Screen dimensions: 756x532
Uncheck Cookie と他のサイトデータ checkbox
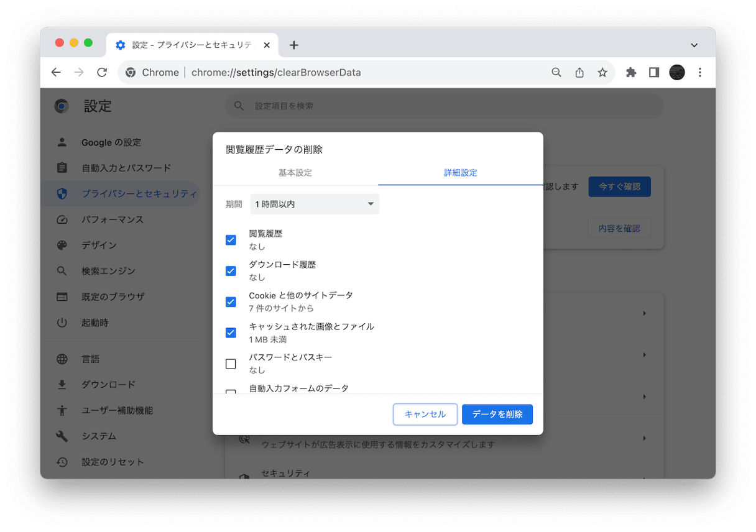[x=231, y=302]
